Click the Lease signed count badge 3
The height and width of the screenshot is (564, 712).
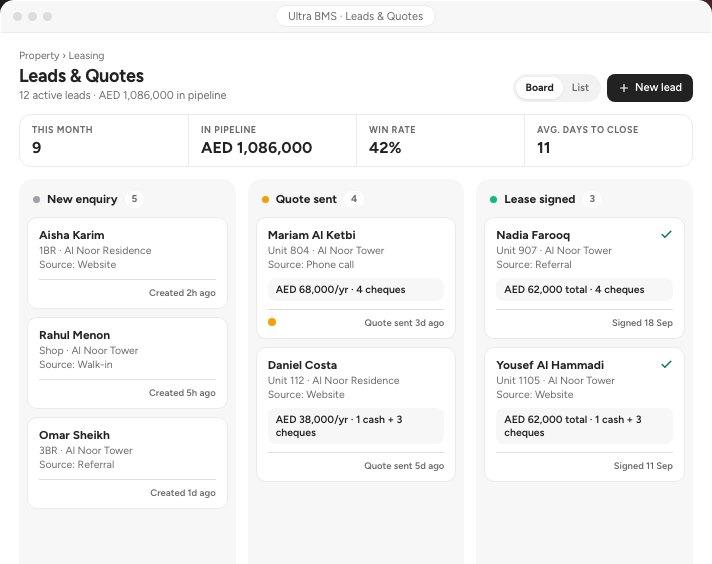click(x=592, y=199)
